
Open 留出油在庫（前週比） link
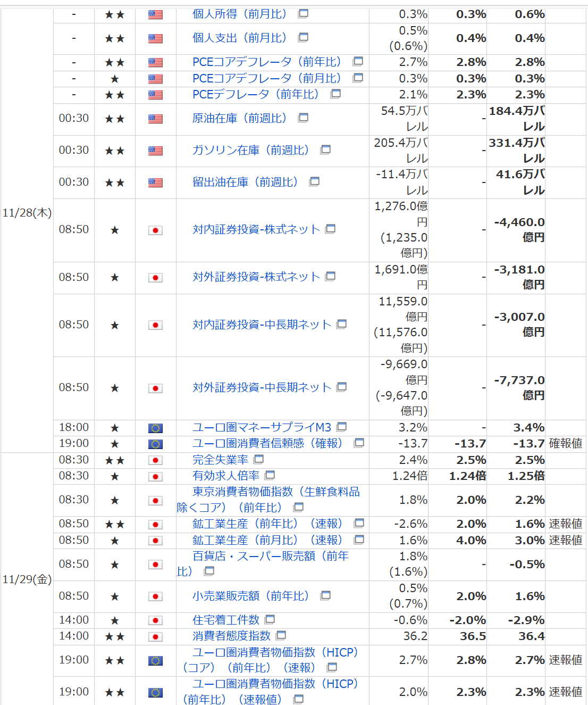point(245,182)
